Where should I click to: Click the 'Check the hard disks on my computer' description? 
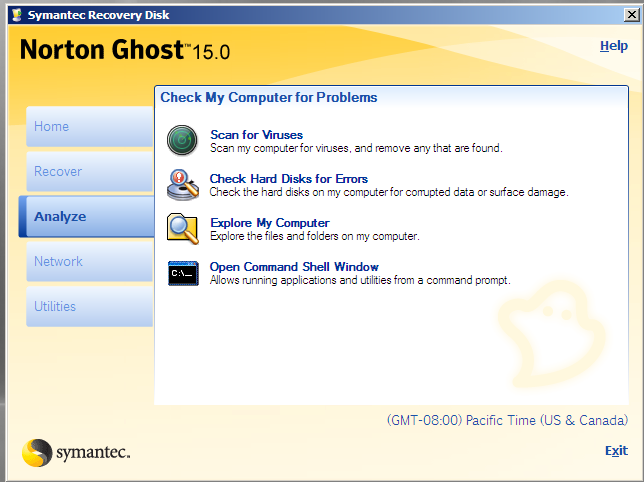389,192
